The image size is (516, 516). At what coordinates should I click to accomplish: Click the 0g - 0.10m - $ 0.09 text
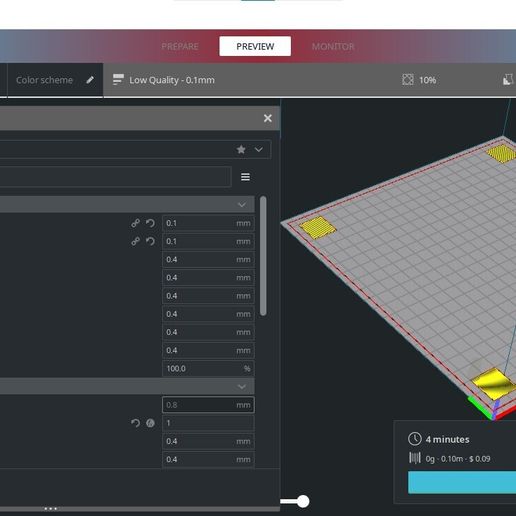[x=458, y=459]
